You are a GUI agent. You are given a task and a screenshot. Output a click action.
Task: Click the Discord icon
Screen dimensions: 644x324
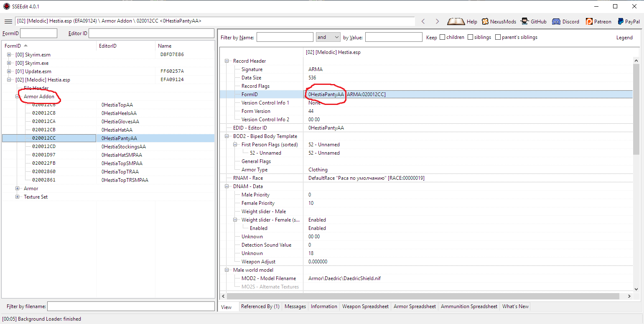pos(556,21)
